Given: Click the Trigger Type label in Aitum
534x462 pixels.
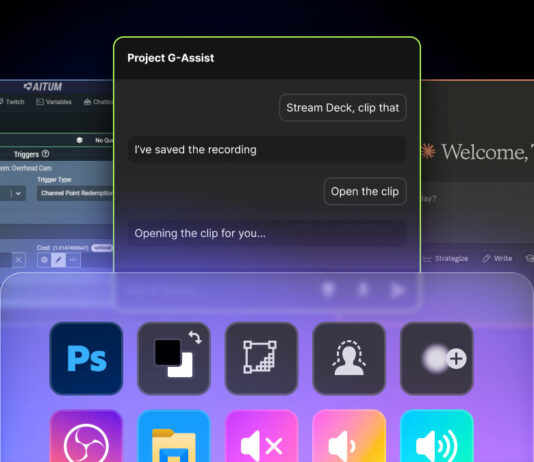Looking at the screenshot, I should (54, 179).
